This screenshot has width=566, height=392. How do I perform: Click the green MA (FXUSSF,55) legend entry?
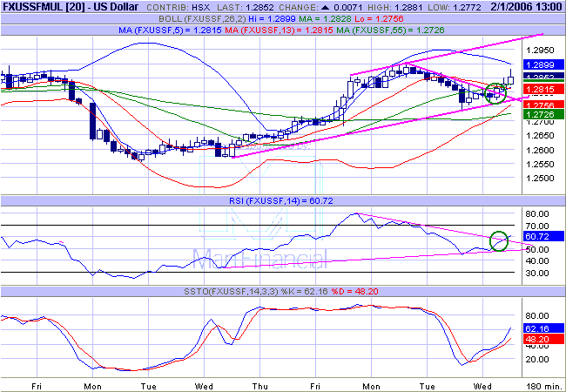(x=391, y=30)
